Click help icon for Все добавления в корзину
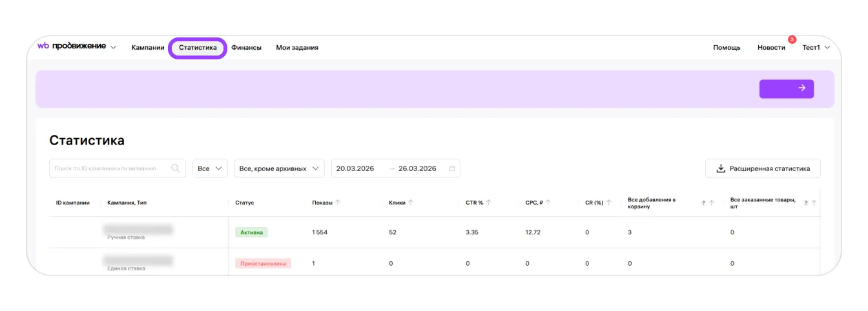Image resolution: width=868 pixels, height=311 pixels. 703,203
